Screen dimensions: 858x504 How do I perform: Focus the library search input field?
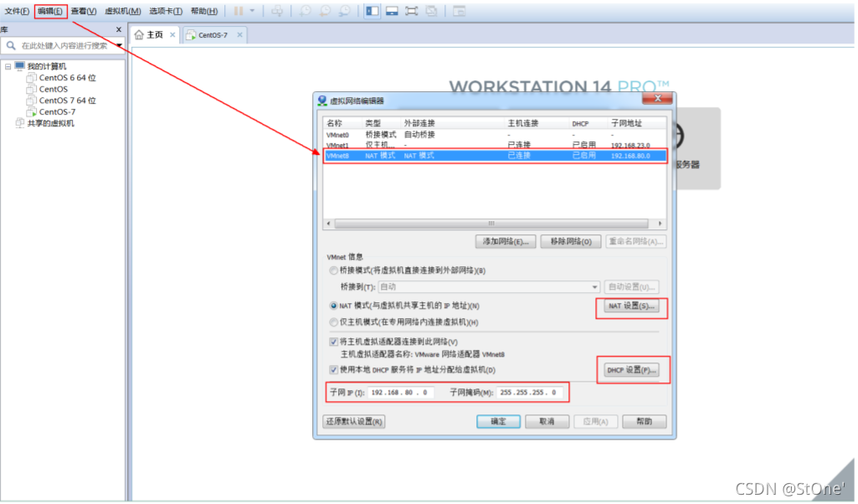[x=64, y=45]
